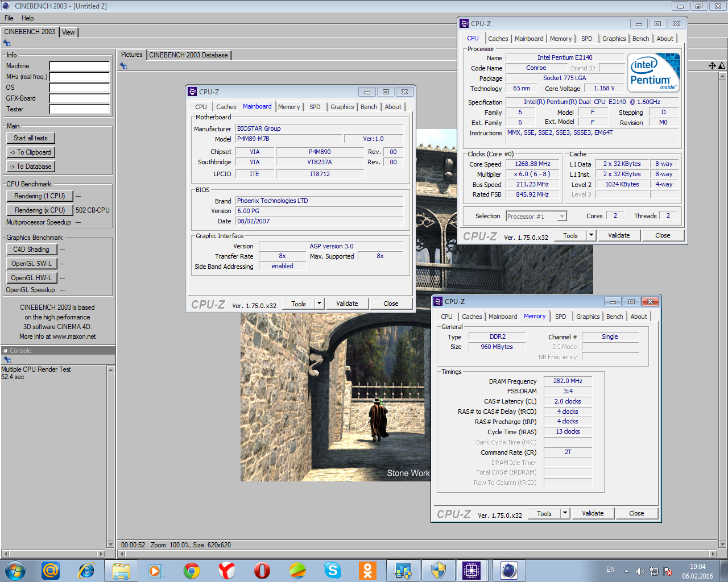Click the EN language indicator
728x582 pixels.
point(610,569)
